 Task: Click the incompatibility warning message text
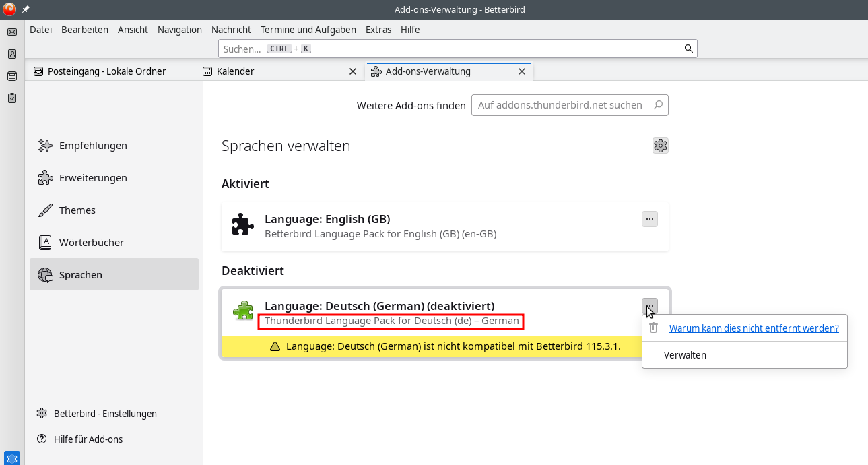click(x=453, y=346)
